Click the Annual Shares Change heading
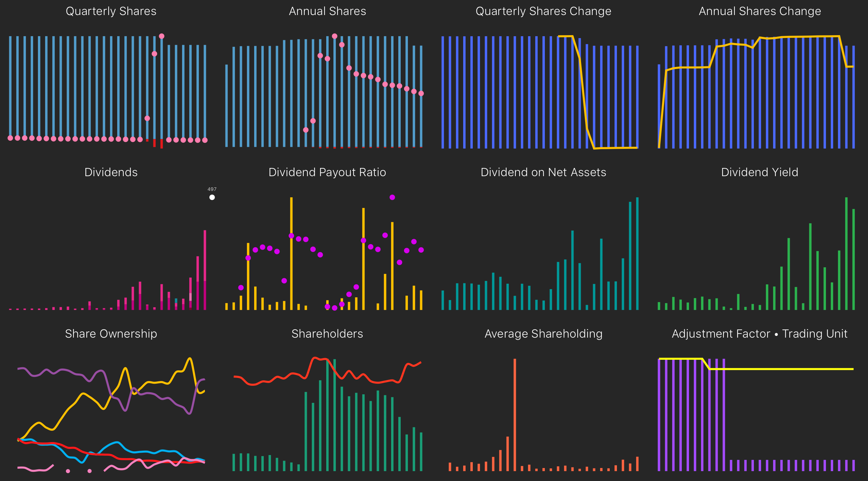Image resolution: width=868 pixels, height=481 pixels. 760,11
